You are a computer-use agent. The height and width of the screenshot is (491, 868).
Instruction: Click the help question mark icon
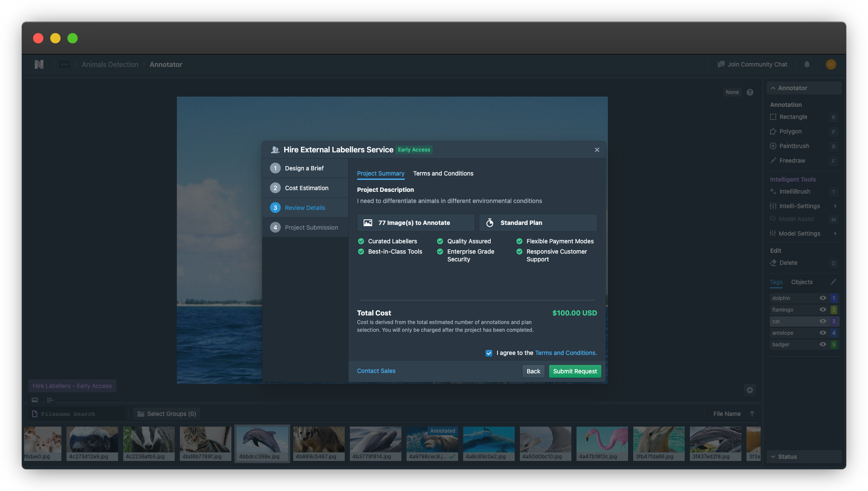[x=750, y=92]
